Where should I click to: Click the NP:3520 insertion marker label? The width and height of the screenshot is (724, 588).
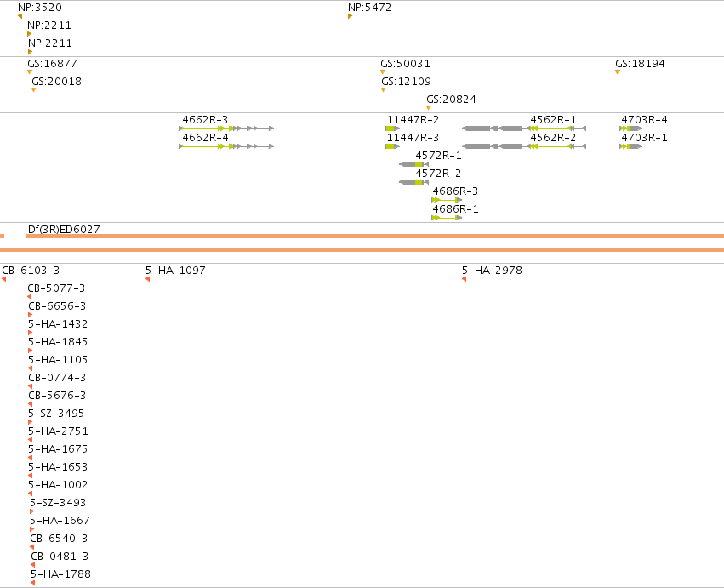(x=40, y=8)
